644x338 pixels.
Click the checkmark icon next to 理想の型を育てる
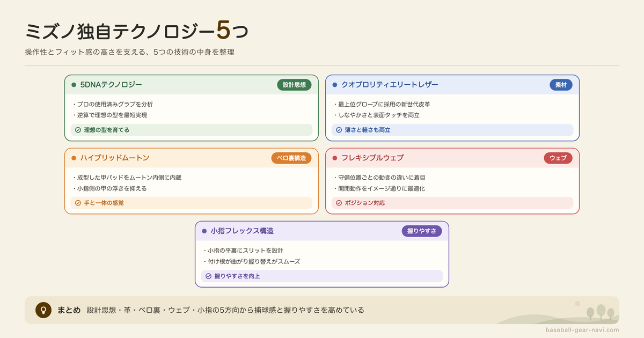78,130
